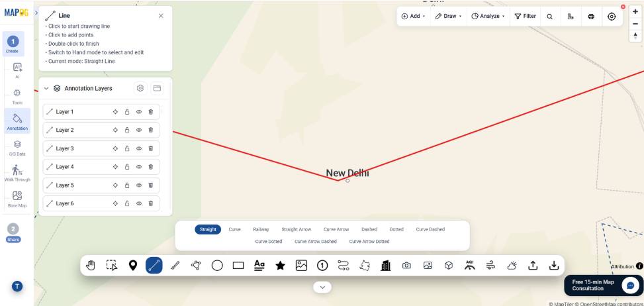Collapse the Annotation Layers panel
Image resolution: width=644 pixels, height=306 pixels.
tap(46, 88)
